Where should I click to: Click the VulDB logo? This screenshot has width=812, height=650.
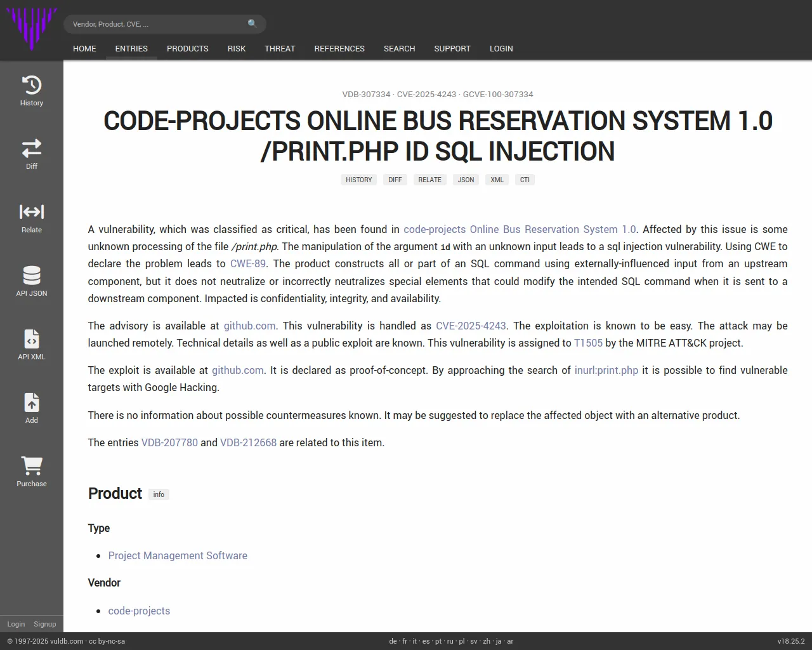click(x=32, y=29)
